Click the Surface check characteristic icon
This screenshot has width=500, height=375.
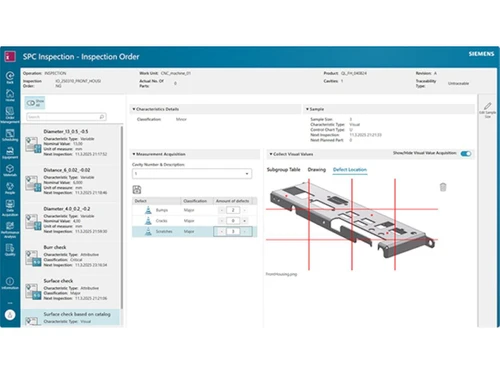pyautogui.click(x=33, y=291)
